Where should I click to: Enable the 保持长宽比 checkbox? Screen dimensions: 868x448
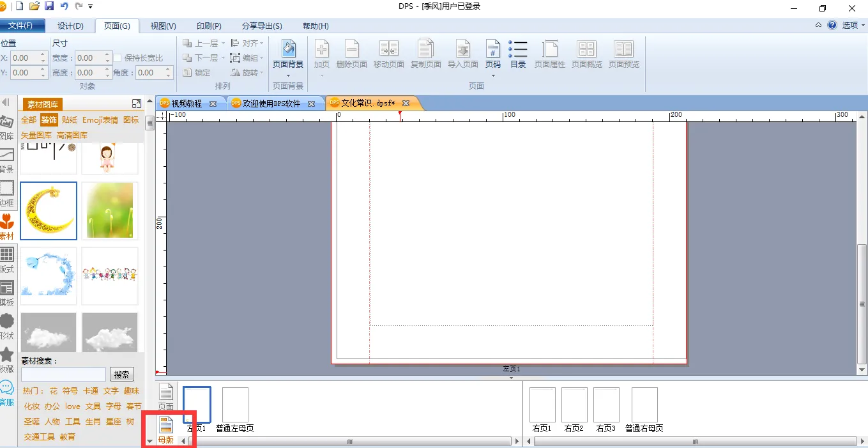(118, 58)
